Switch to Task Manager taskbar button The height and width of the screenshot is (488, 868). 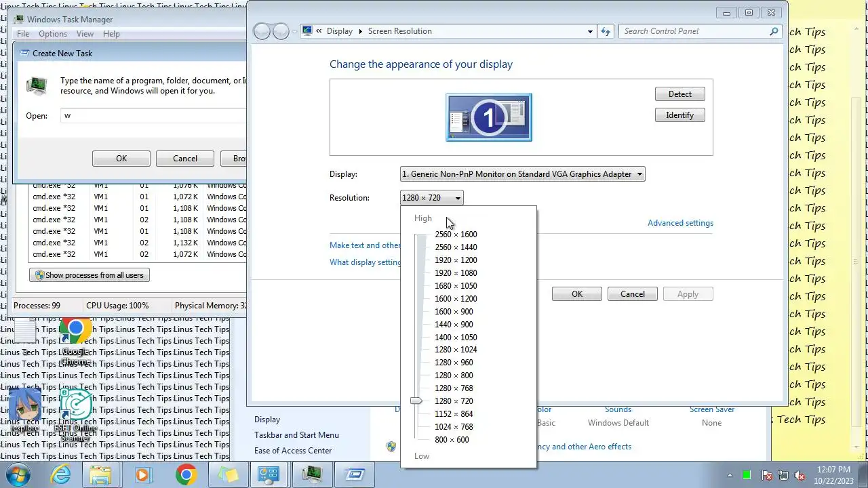(312, 474)
